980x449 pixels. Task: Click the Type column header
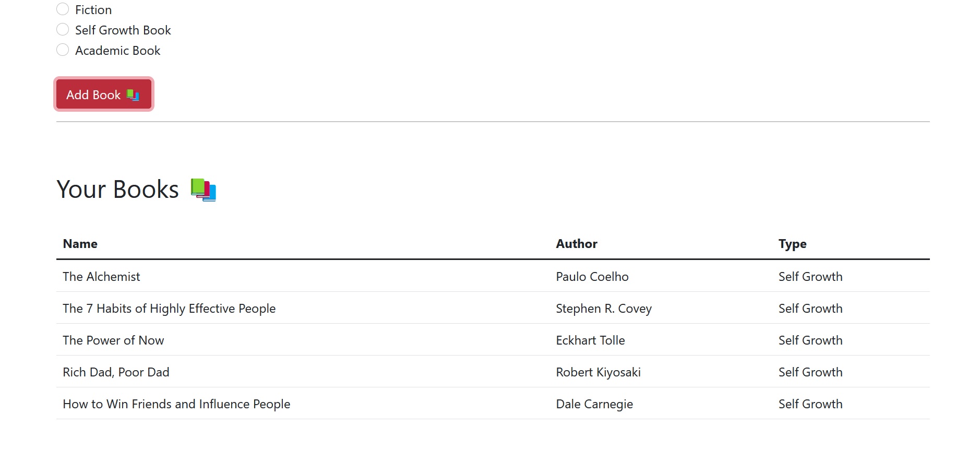[x=792, y=244]
